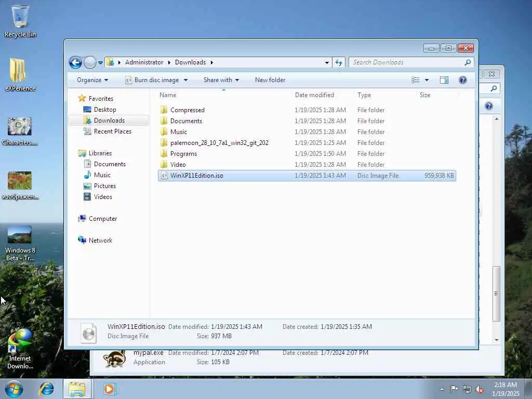Viewport: 532px width, 399px height.
Task: Click the help icon in the background window
Action: pos(488,106)
